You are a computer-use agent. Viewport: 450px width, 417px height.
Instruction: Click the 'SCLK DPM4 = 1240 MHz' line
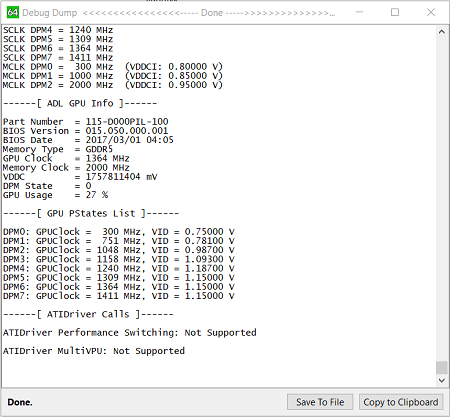tap(58, 30)
